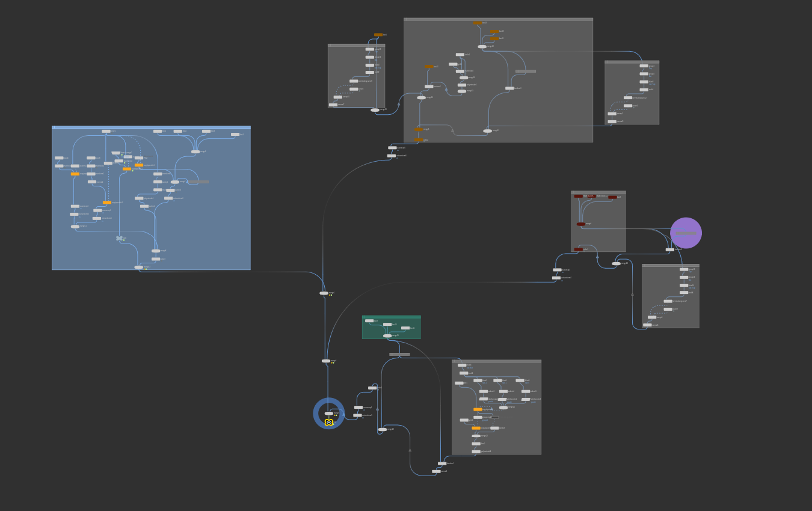Select merge node under three brown top nodes
Viewport: 812px width, 511px height.
(482, 46)
